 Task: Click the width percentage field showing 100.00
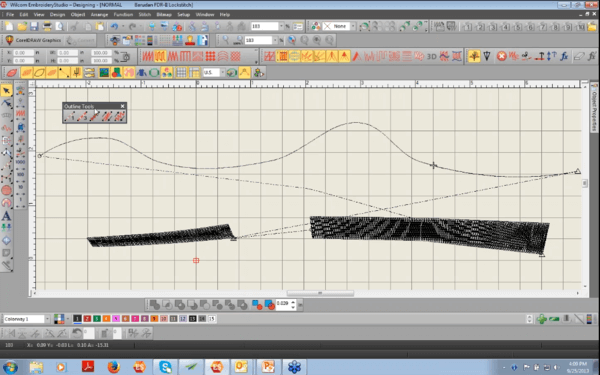pos(101,52)
